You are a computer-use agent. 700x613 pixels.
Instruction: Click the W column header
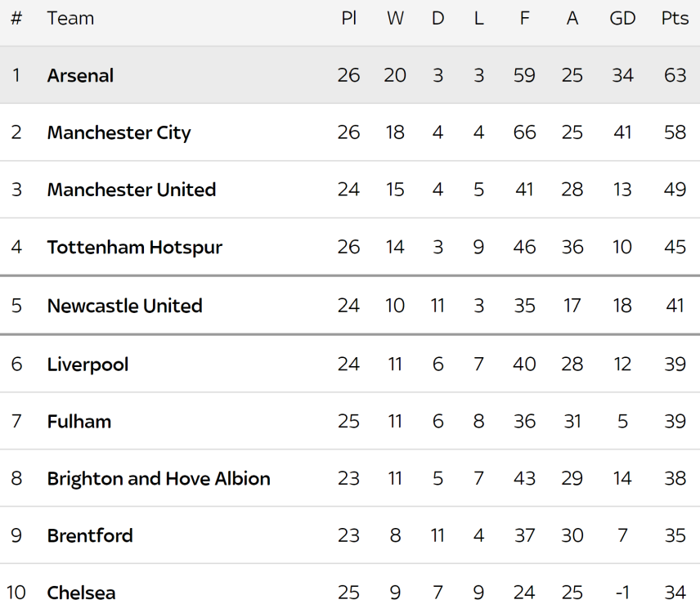coord(395,19)
